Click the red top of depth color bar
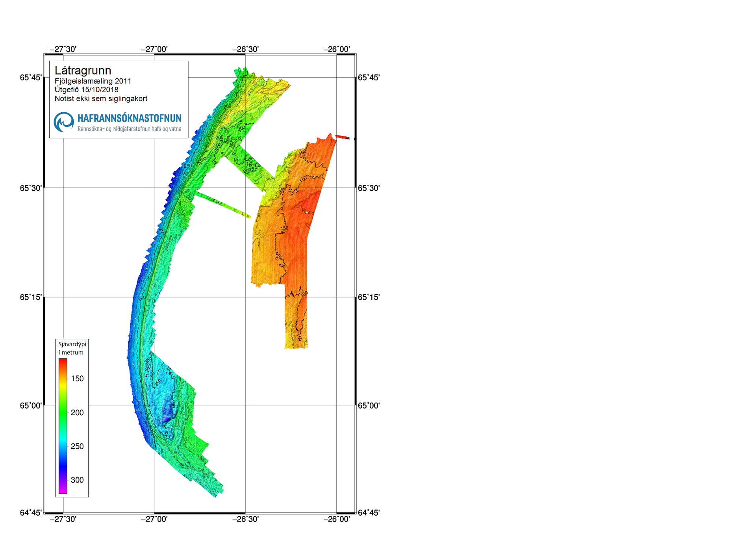Screen dimensions: 756x535 pos(63,362)
